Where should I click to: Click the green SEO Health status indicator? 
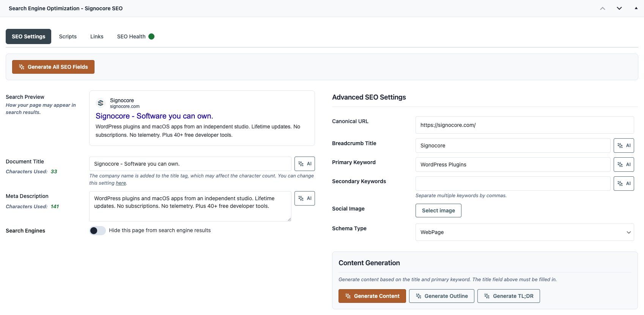click(151, 36)
